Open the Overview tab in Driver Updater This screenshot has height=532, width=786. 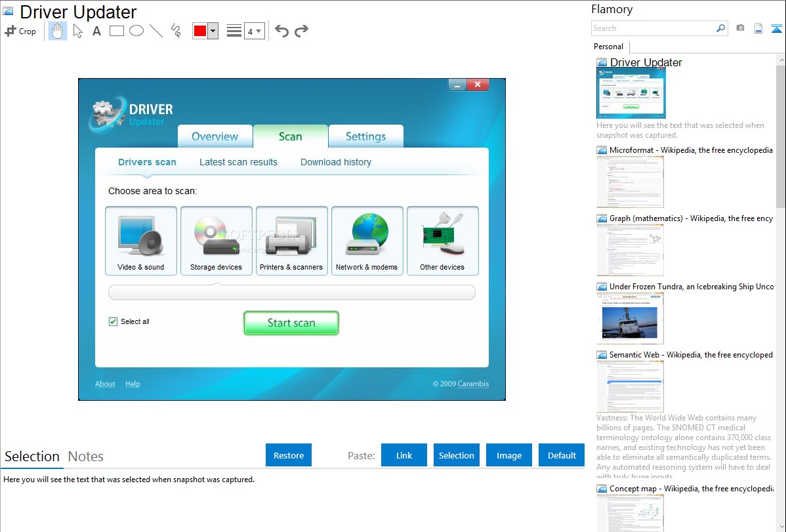tap(215, 136)
